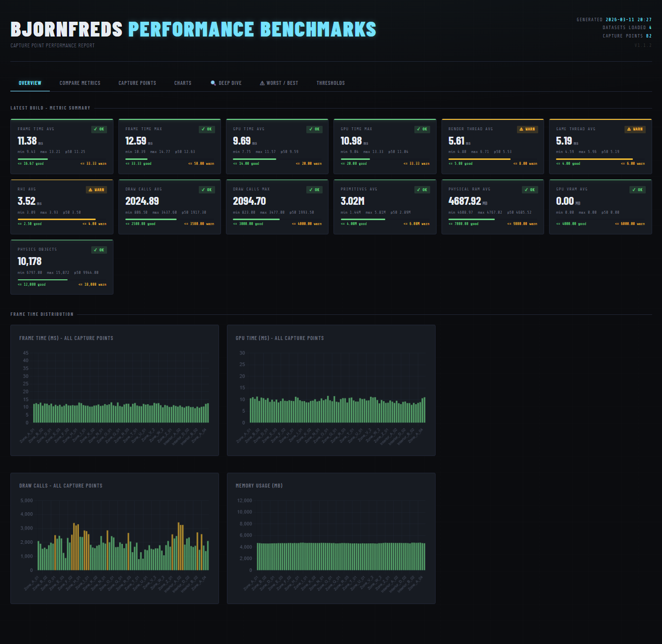The width and height of the screenshot is (662, 644).
Task: Click the OK badge on GPU VRAM Avg card
Action: [x=638, y=189]
